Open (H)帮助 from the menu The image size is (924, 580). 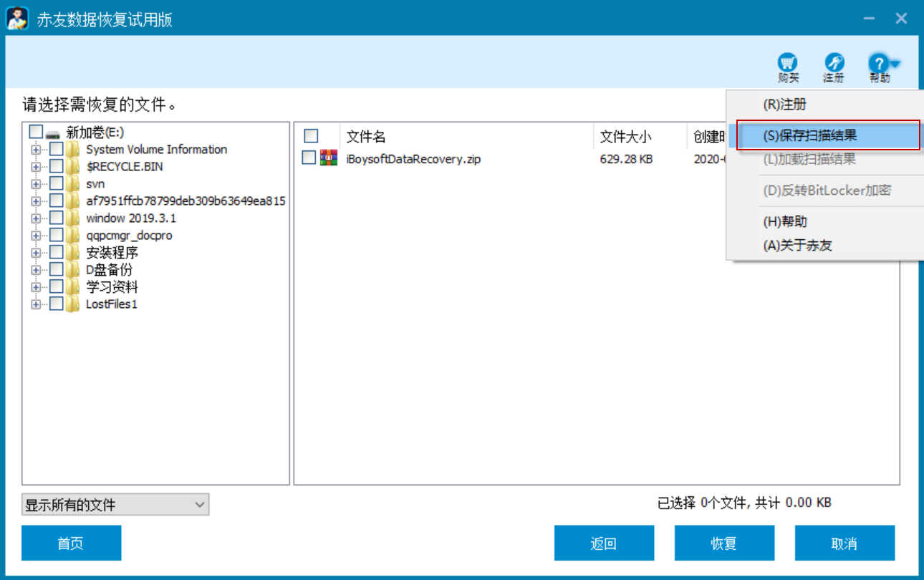point(824,222)
